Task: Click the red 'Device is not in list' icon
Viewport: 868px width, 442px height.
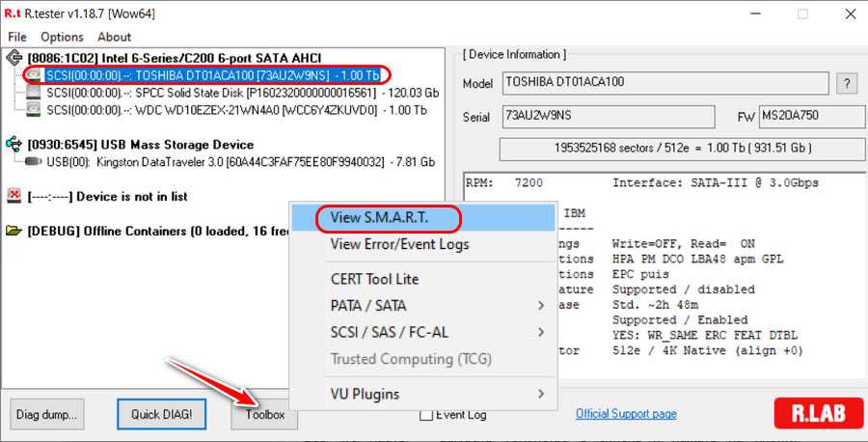Action: click(14, 196)
